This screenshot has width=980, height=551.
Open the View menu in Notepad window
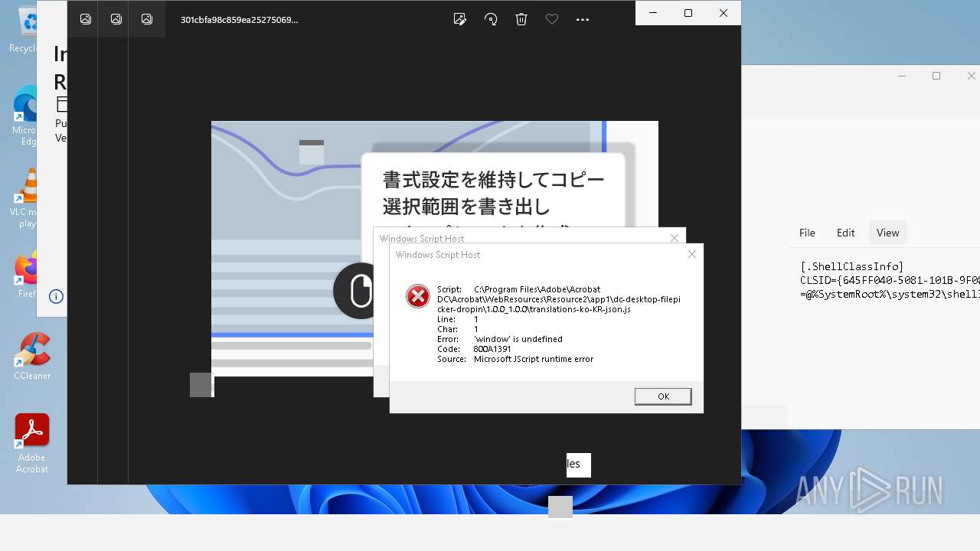coord(887,233)
